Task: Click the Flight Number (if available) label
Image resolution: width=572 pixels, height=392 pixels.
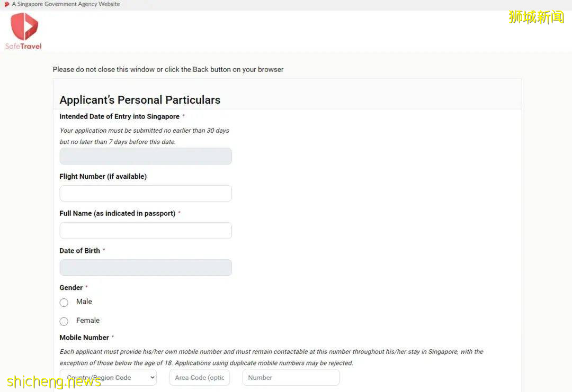Action: tap(103, 177)
